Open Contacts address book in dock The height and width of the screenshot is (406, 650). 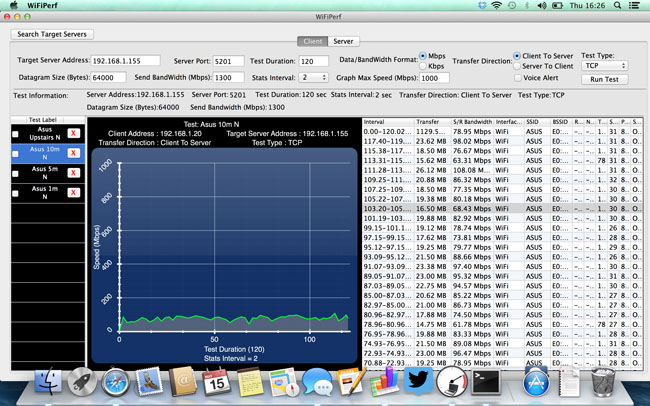click(x=182, y=381)
